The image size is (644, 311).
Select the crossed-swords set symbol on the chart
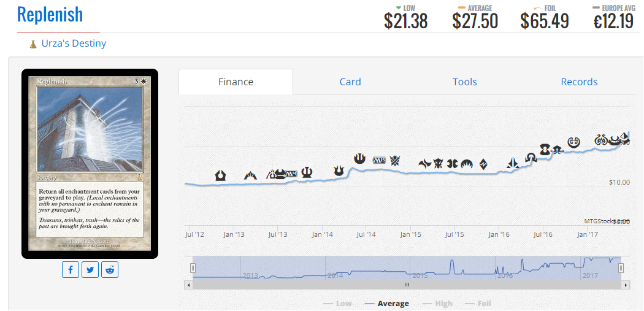point(396,161)
